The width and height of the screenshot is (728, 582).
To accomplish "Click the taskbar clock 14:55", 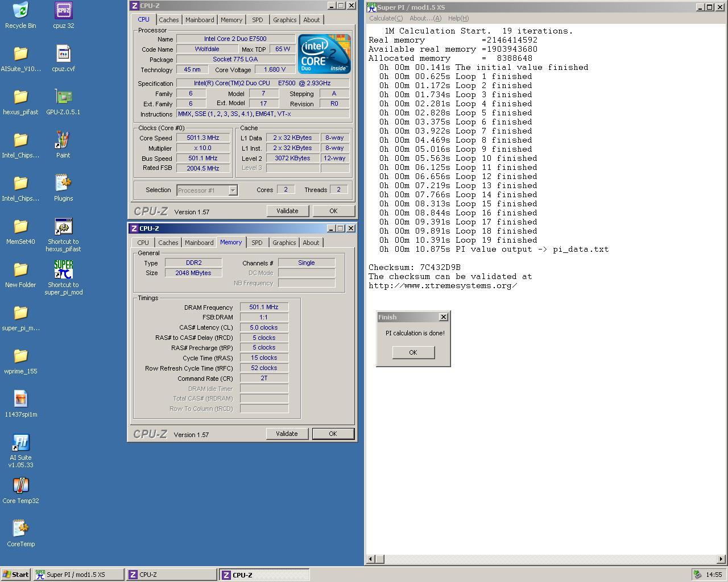I will point(714,575).
